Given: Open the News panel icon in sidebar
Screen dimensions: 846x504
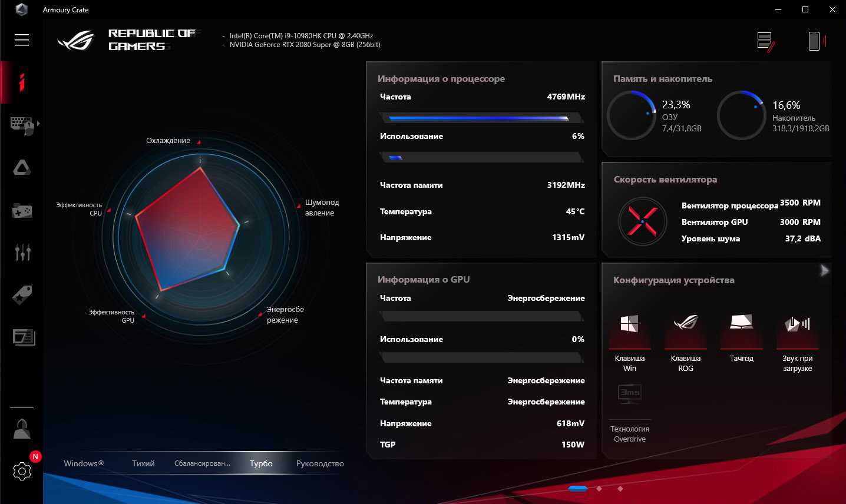Looking at the screenshot, I should (x=24, y=337).
